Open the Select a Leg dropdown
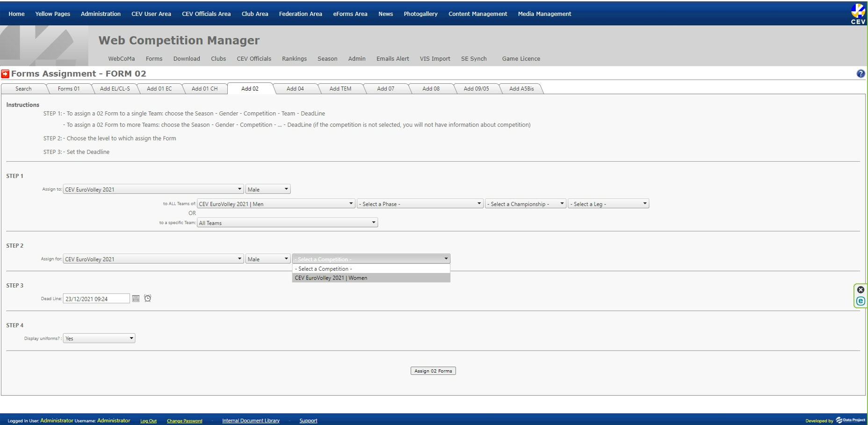 608,204
